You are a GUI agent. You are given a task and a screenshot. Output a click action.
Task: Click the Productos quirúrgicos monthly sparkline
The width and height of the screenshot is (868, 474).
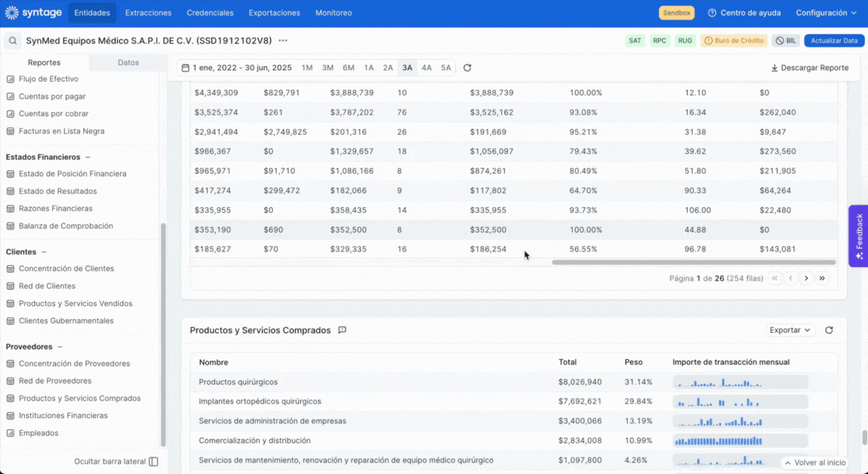(740, 382)
